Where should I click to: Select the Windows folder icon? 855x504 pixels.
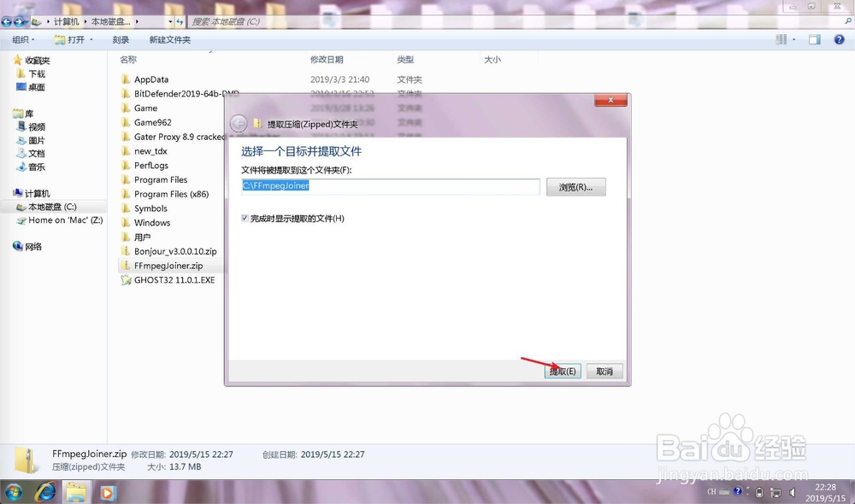(x=126, y=223)
